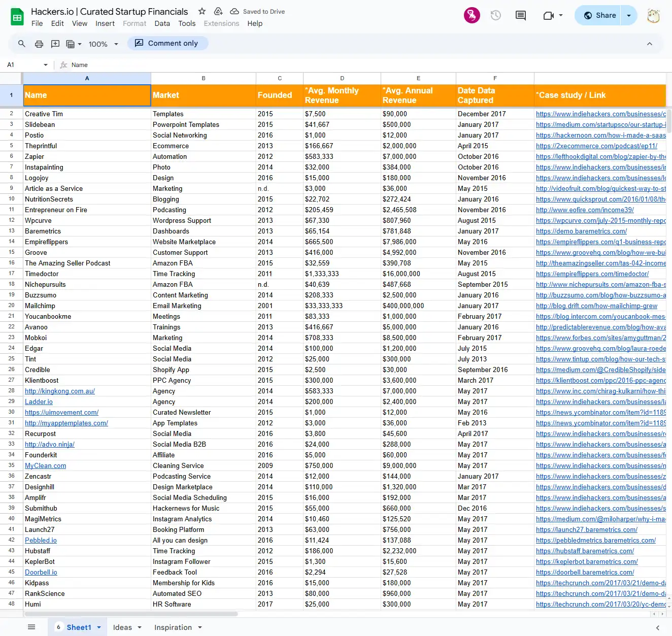Star this spreadsheet

click(202, 11)
